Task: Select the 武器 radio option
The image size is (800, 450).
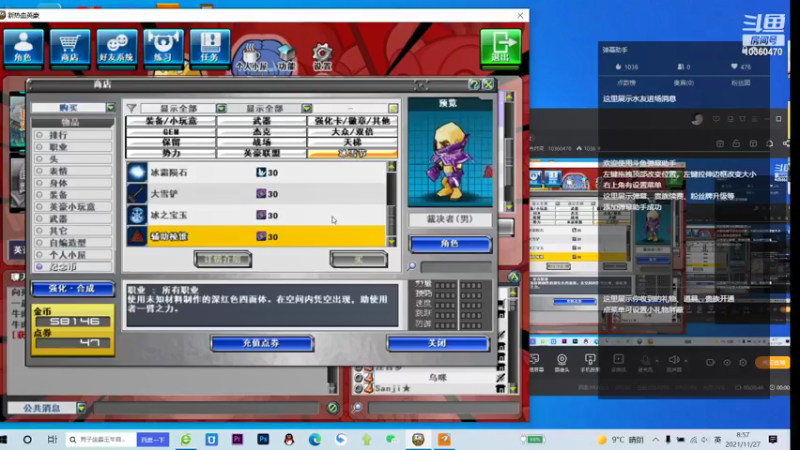Action: coord(39,218)
